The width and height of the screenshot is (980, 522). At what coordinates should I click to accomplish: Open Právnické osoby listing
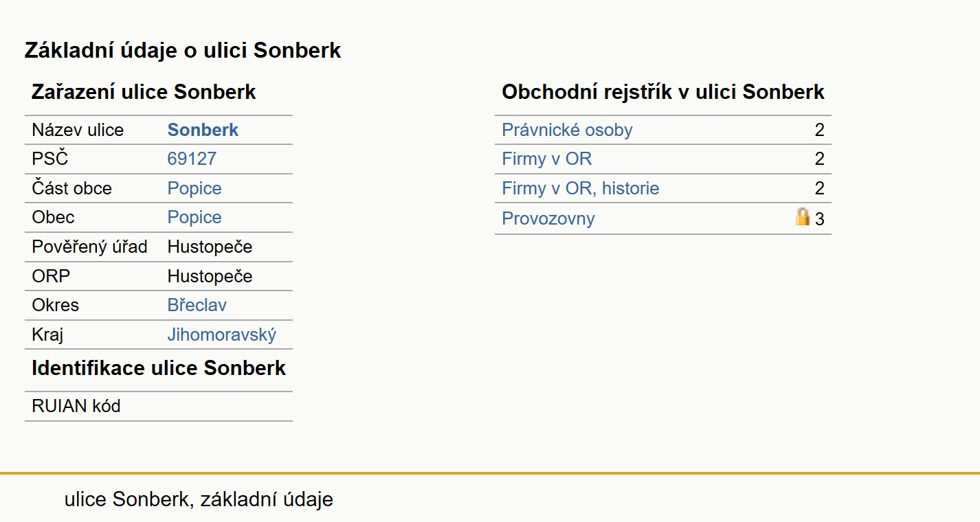tap(567, 130)
